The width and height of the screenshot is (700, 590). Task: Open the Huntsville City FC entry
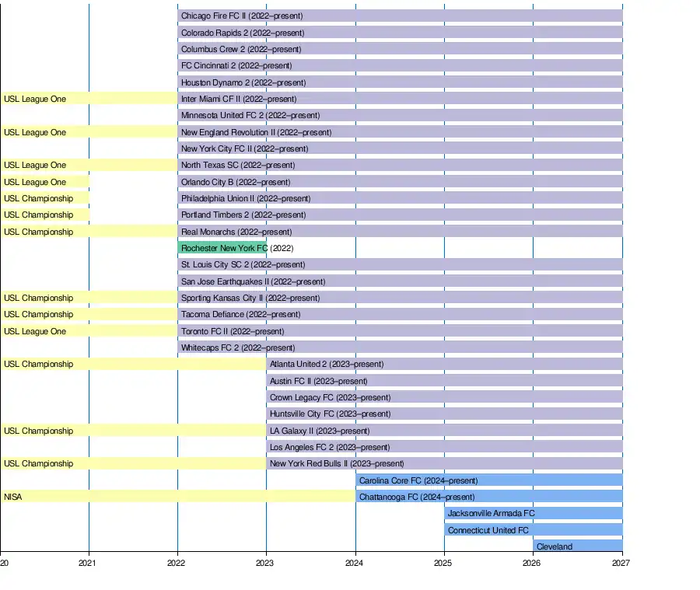coord(443,414)
